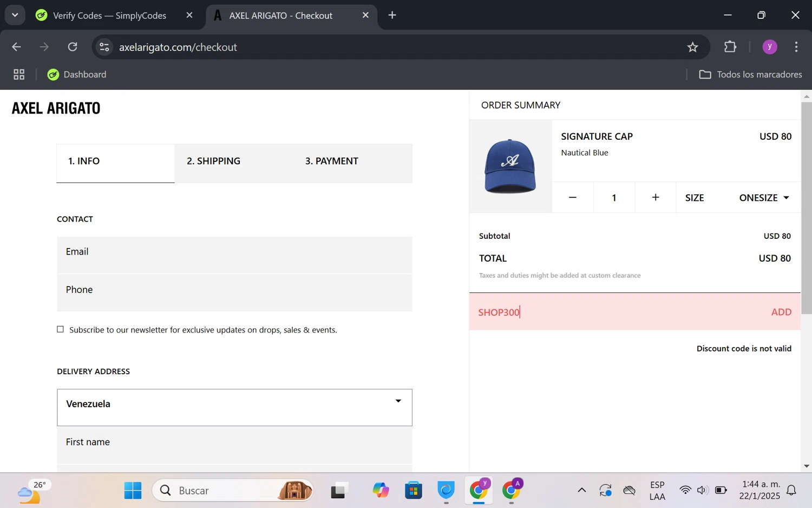Show hidden system tray icons
Viewport: 812px width, 508px height.
tap(582, 491)
